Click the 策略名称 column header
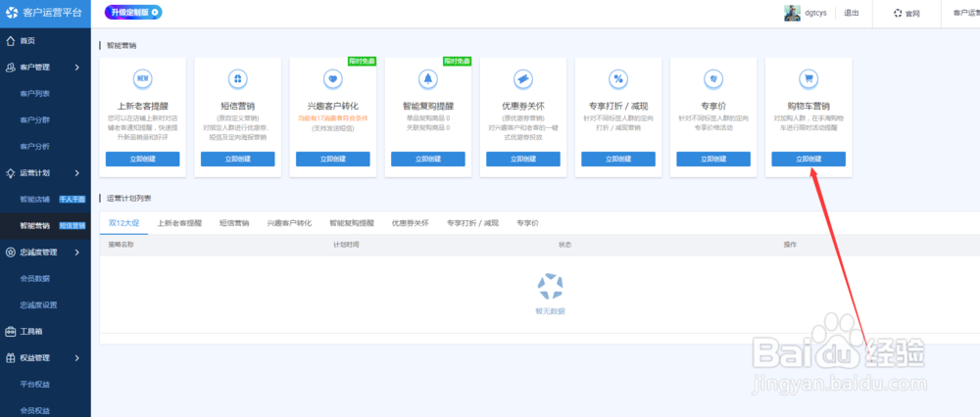The height and width of the screenshot is (417, 980). [x=121, y=245]
